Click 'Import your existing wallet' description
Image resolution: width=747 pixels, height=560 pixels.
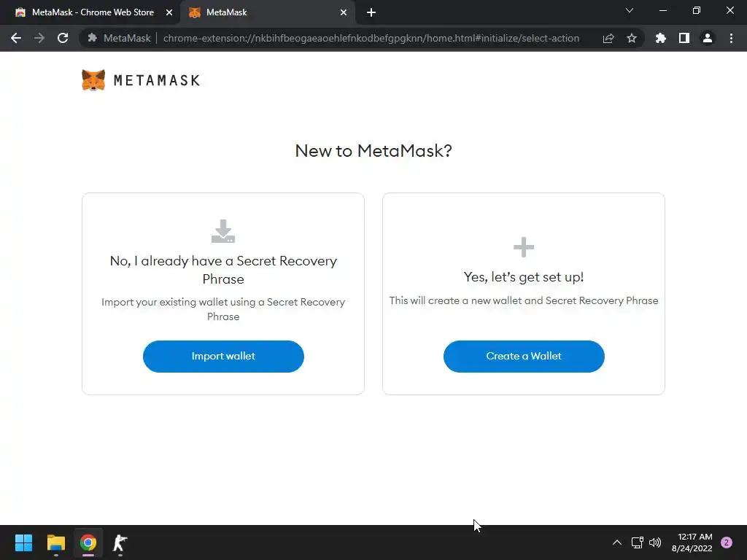223,309
